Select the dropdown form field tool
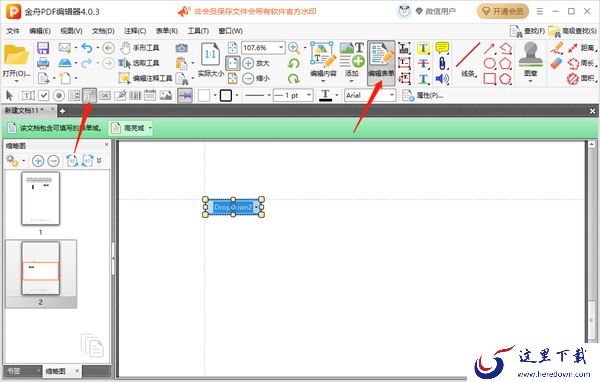Screen dimensions: 600x382 [x=90, y=95]
